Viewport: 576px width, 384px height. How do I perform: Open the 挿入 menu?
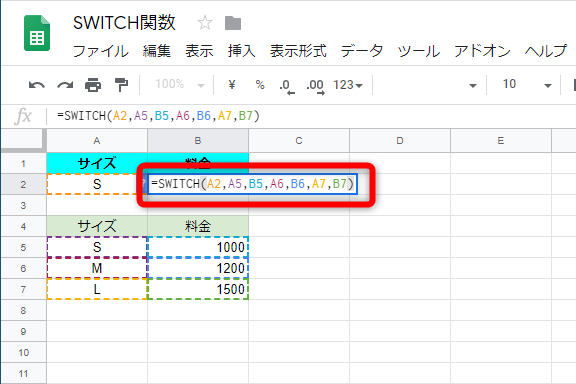point(241,51)
